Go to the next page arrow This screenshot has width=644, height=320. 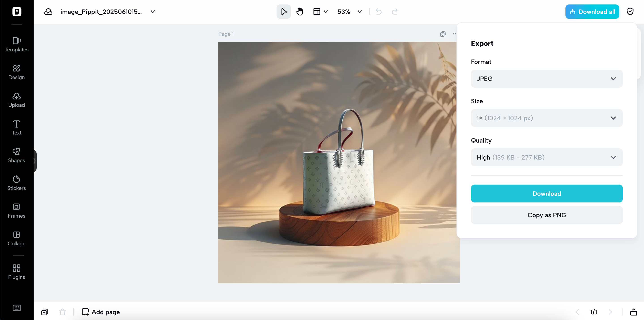pyautogui.click(x=610, y=312)
